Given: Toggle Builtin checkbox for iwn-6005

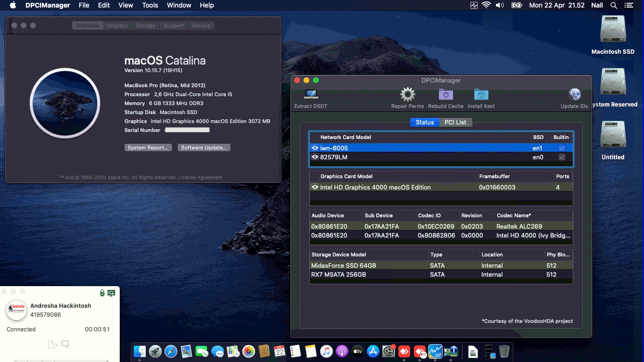Looking at the screenshot, I should tap(561, 148).
